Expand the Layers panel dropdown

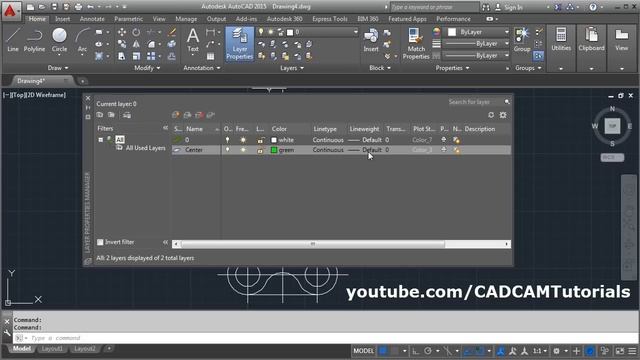pyautogui.click(x=292, y=68)
